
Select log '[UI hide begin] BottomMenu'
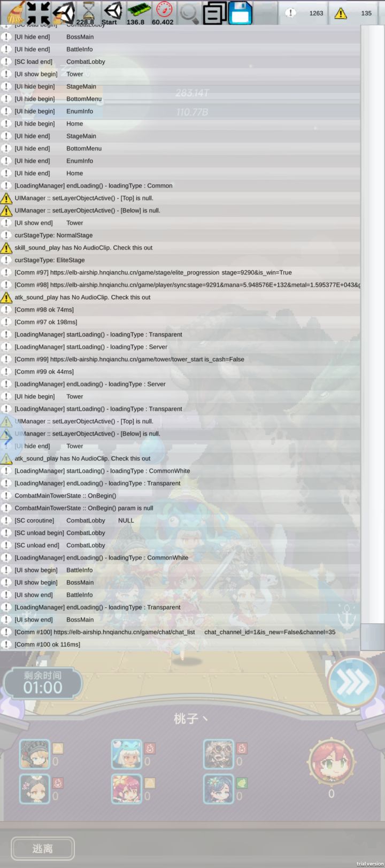click(180, 99)
